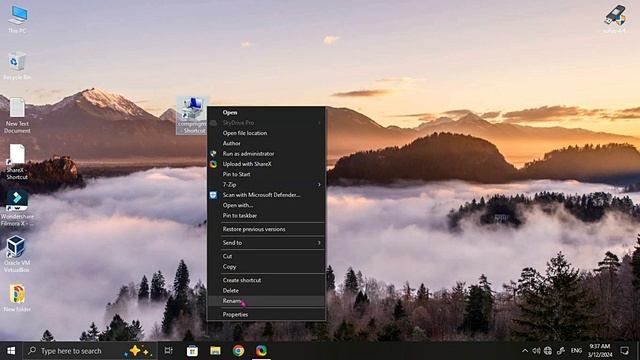Image resolution: width=640 pixels, height=360 pixels.
Task: Click the network globe tray icon
Action: pos(548,351)
